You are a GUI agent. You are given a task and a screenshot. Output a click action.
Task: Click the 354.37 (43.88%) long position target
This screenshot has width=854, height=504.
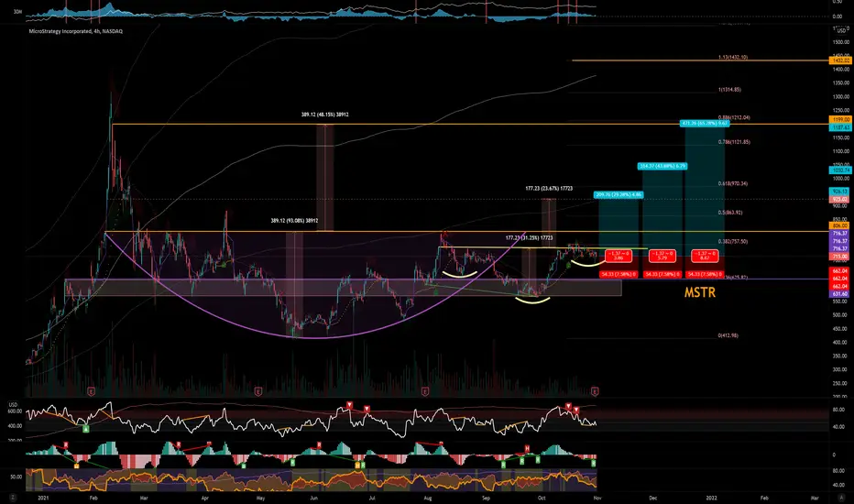[662, 166]
